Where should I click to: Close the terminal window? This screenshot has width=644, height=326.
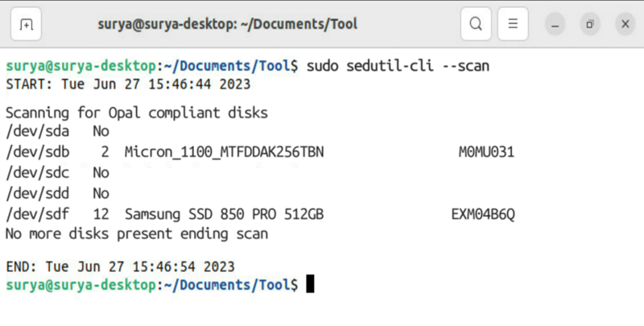pos(625,24)
